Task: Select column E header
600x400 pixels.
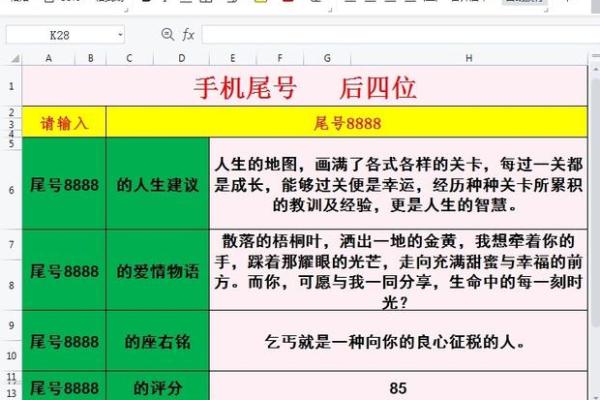Action: pos(233,58)
